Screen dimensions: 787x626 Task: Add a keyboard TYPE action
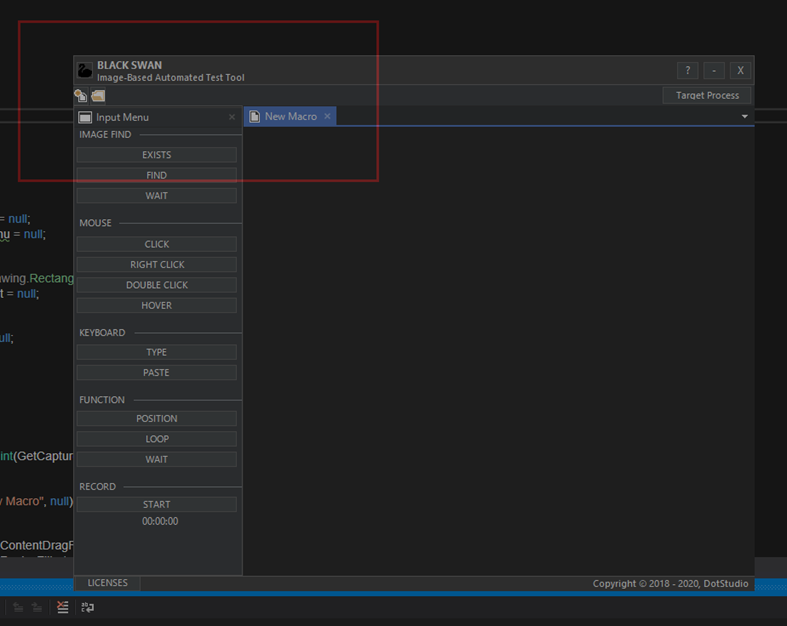coord(157,352)
